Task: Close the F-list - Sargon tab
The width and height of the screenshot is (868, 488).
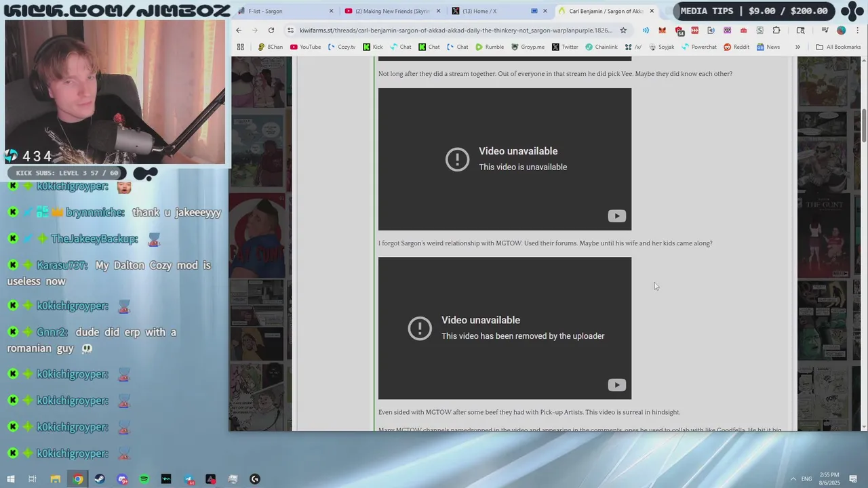Action: coord(332,11)
